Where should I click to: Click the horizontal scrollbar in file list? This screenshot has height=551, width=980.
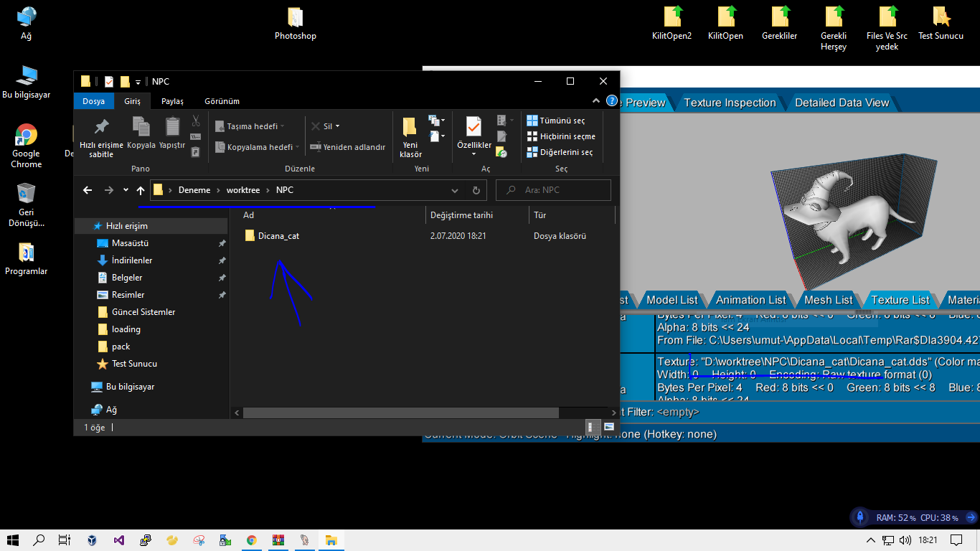[x=400, y=413]
